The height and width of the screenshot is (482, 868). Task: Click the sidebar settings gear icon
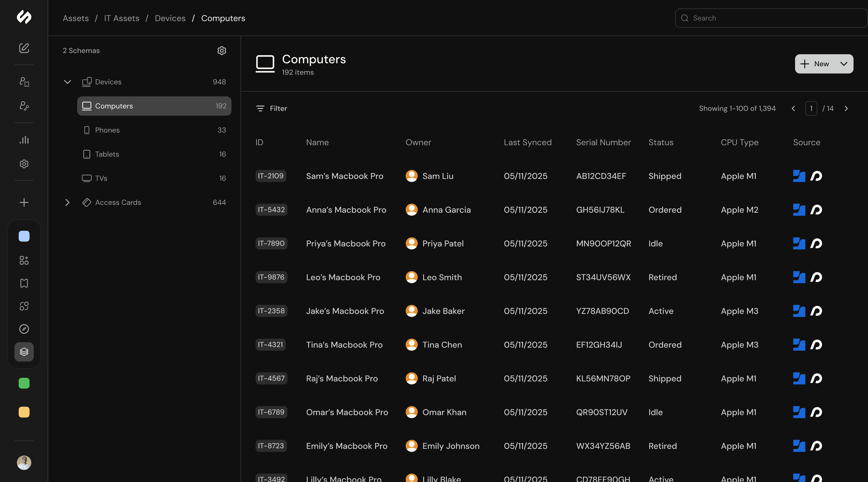click(x=24, y=164)
